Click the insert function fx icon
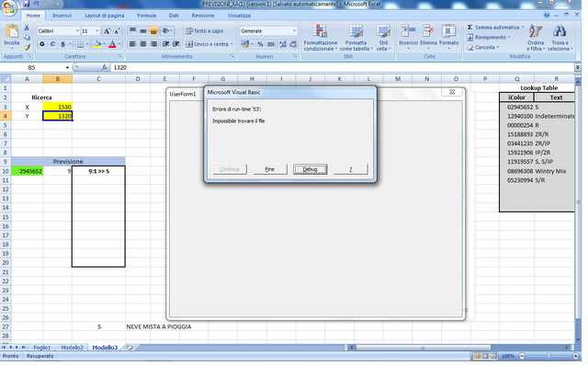This screenshot has height=366, width=588. [x=104, y=67]
